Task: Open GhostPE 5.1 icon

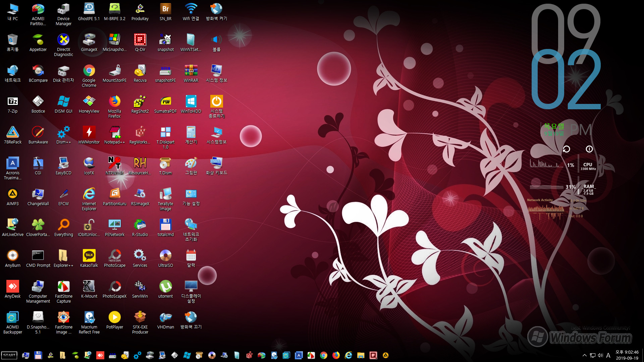Action: (x=89, y=12)
